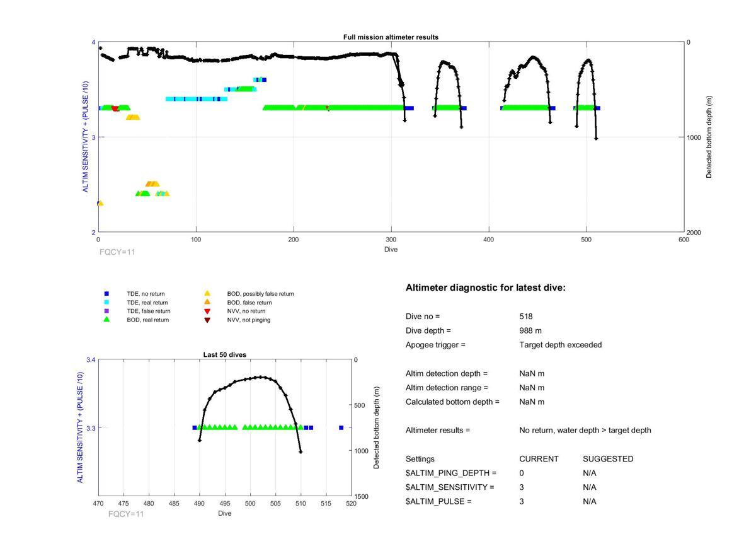Viewport: 756px width, 558px height.
Task: Click the 'SUGGESTED' column header
Action: (608, 459)
